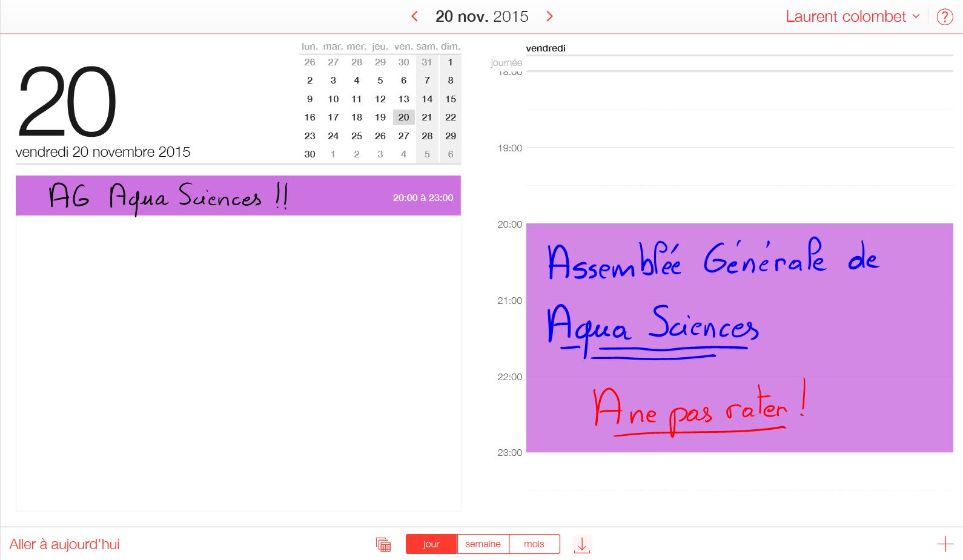Open help via the question mark icon
The height and width of the screenshot is (560, 963).
pos(944,17)
